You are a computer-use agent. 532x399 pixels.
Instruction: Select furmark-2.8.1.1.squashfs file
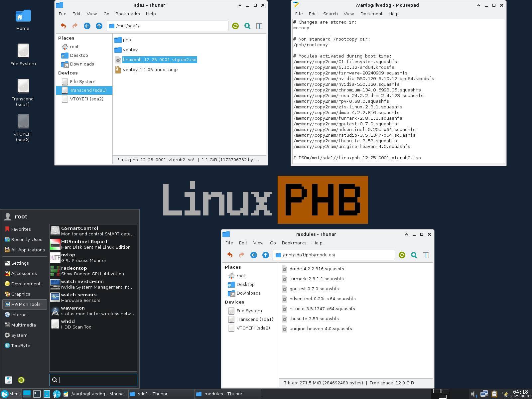pyautogui.click(x=313, y=279)
